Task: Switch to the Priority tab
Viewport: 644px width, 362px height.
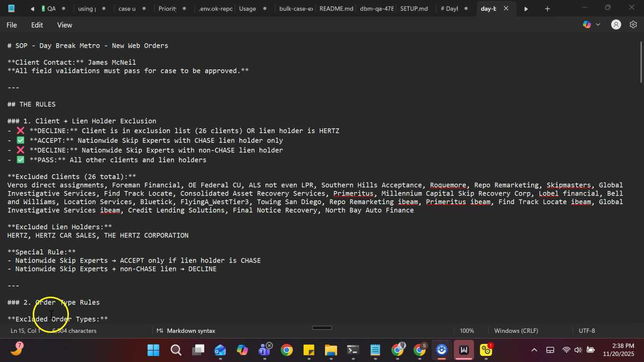Action: point(167,9)
